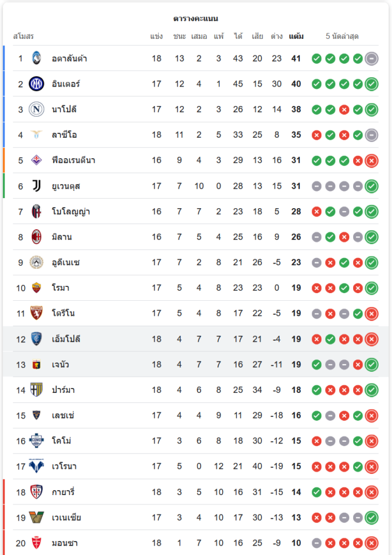Click the Parma club crest icon
392x555 pixels.
[x=37, y=390]
